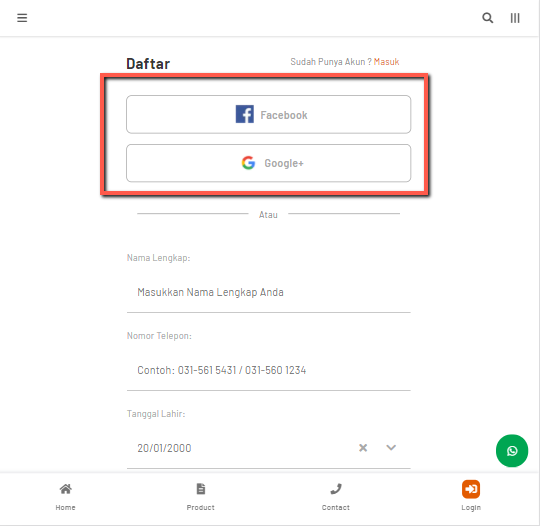Click the Tanggal Lahir date field

point(269,448)
